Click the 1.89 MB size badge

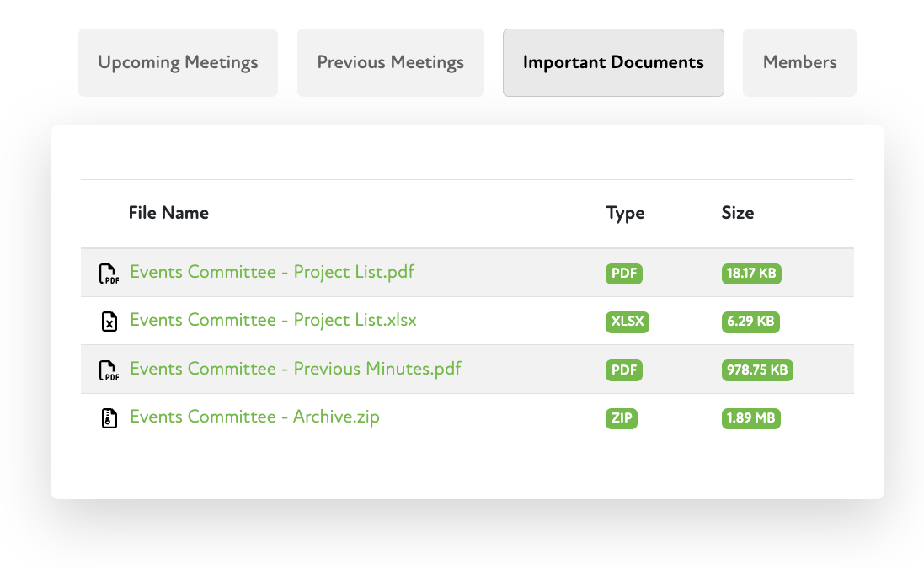click(x=751, y=418)
